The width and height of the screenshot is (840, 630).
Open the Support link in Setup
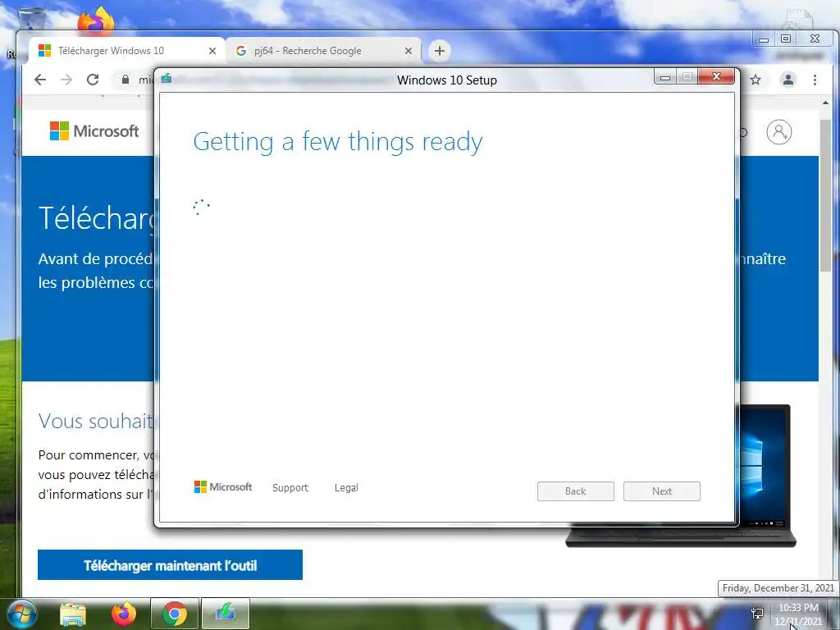290,487
